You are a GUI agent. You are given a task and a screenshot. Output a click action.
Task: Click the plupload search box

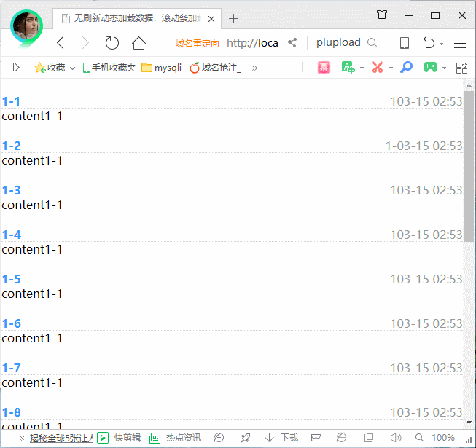pos(338,42)
